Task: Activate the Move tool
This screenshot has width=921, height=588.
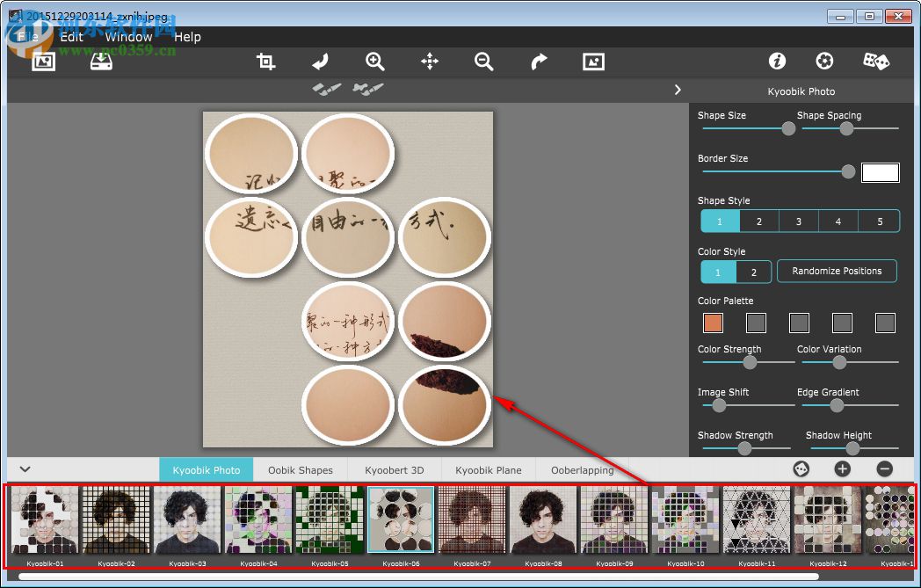Action: pyautogui.click(x=430, y=62)
